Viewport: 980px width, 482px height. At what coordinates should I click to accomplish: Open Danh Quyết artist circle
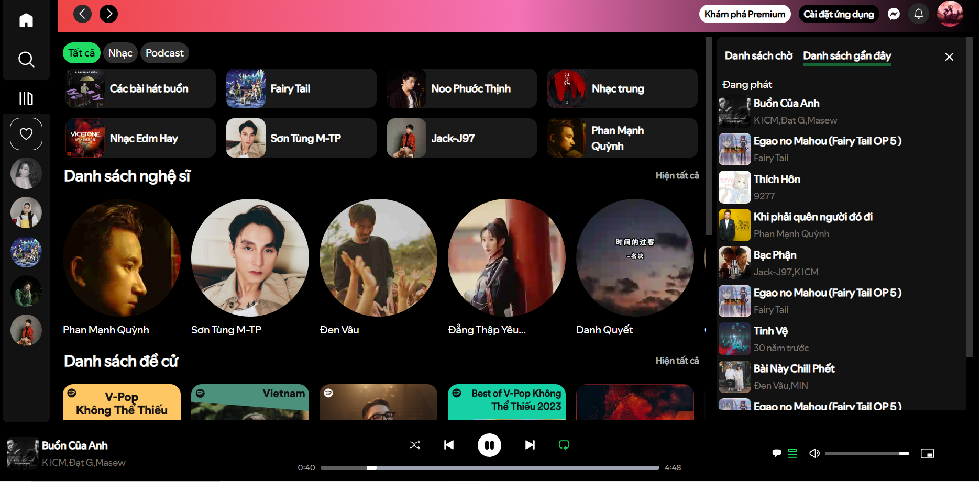tap(635, 257)
